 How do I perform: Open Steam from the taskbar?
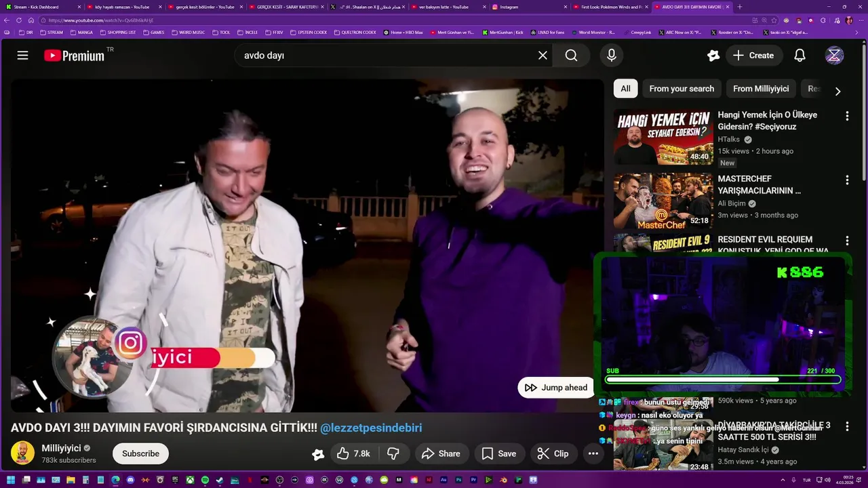220,480
